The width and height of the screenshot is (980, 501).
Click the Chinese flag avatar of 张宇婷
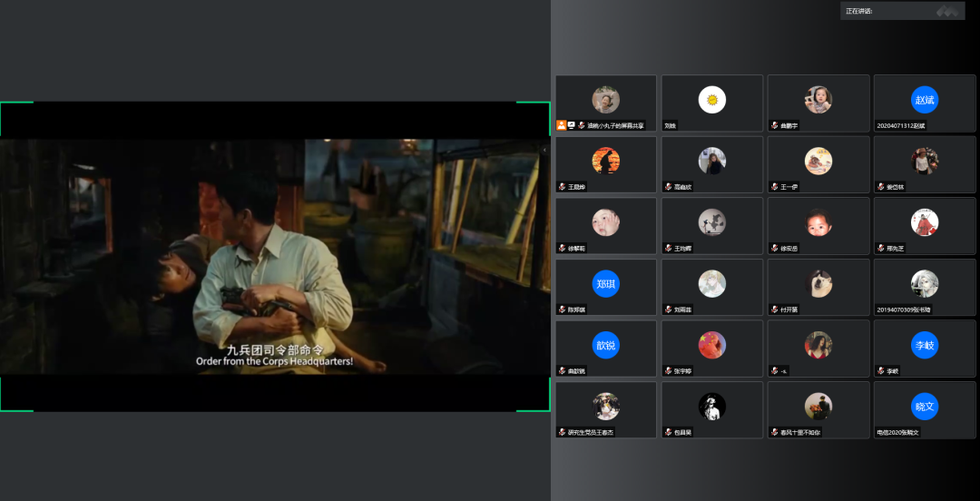(711, 345)
